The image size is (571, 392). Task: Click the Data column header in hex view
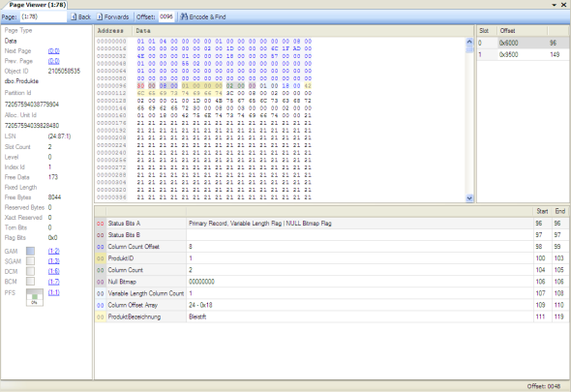point(303,31)
